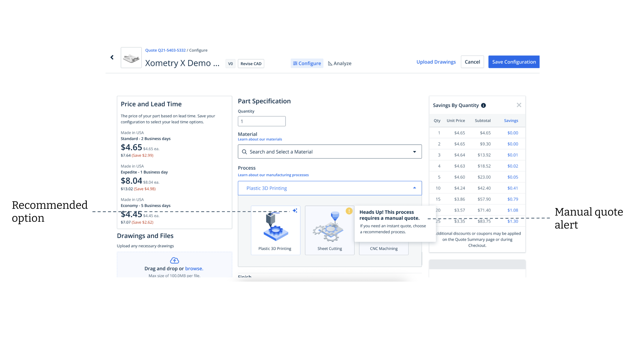Click the sparkle recommended icon on Plastic 3D Printing
The image size is (644, 353).
pos(295,211)
